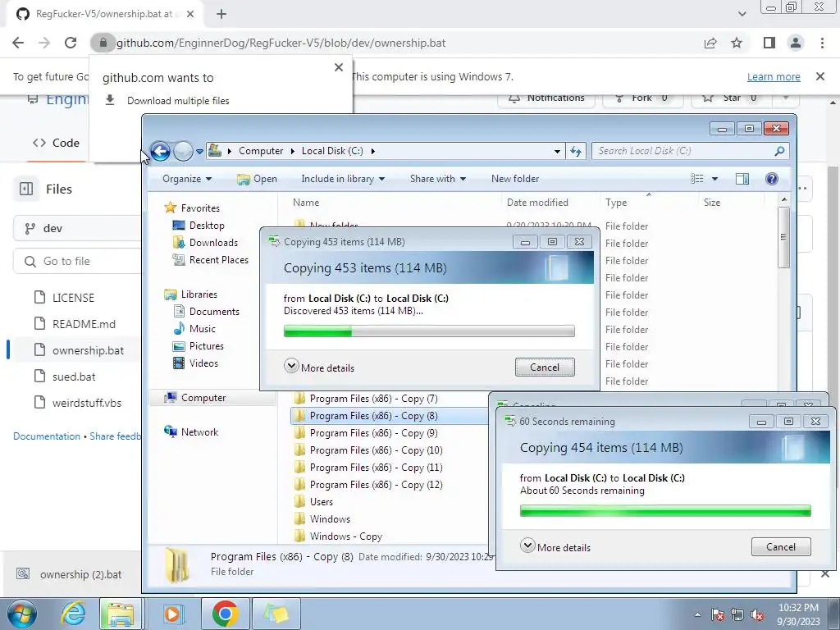Cancel the Copying 453 items operation
This screenshot has width=840, height=630.
click(x=545, y=367)
